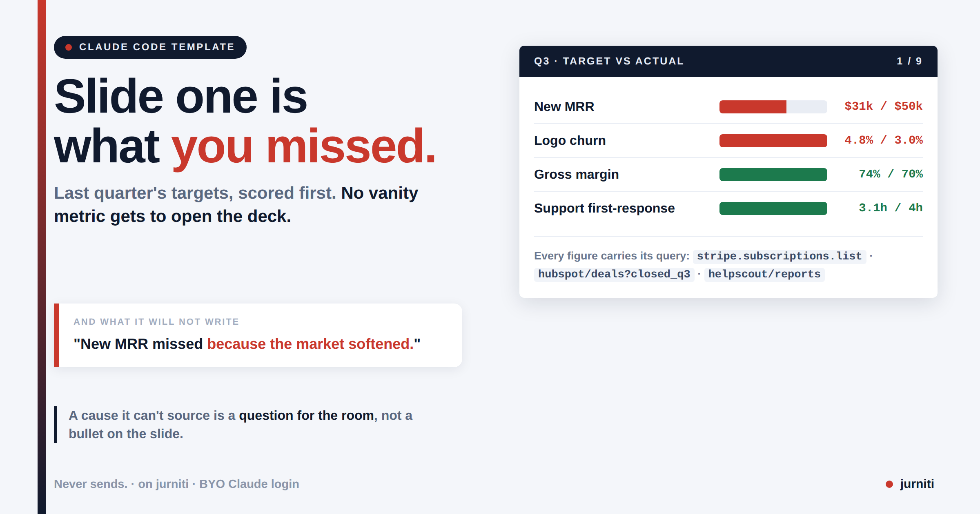Click the red dot in Claude Code Template badge
Screen dimensions: 980x514
point(69,47)
